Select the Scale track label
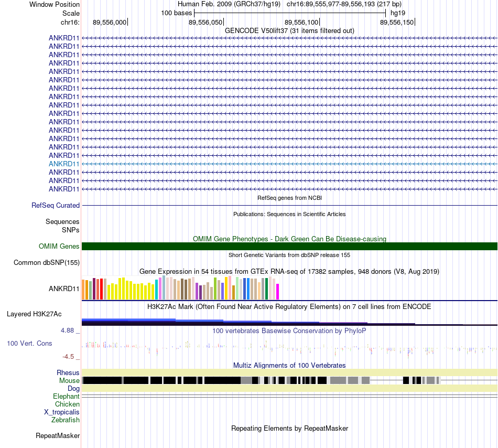498x448 pixels. pyautogui.click(x=71, y=13)
